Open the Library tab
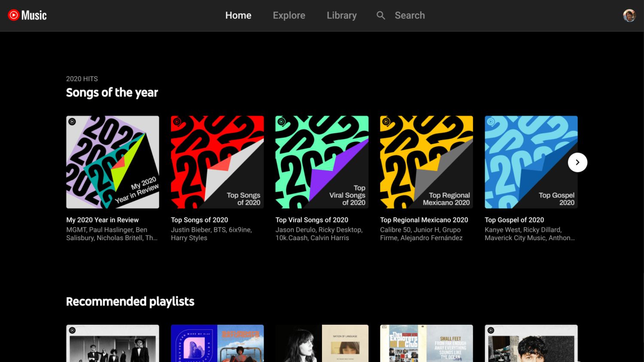Screen dimensions: 644x362 click(341, 15)
